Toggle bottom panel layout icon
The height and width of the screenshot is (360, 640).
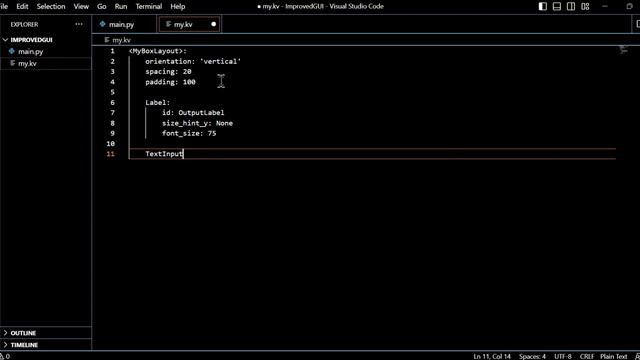tap(557, 6)
